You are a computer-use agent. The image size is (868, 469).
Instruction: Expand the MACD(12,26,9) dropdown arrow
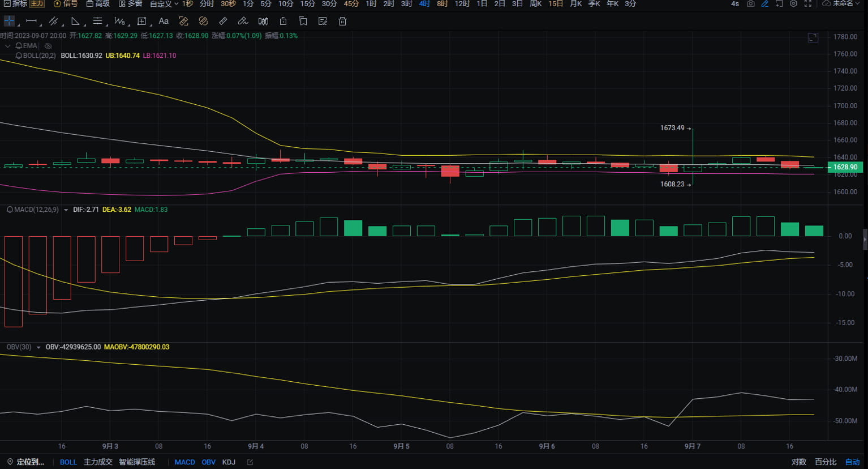[66, 210]
